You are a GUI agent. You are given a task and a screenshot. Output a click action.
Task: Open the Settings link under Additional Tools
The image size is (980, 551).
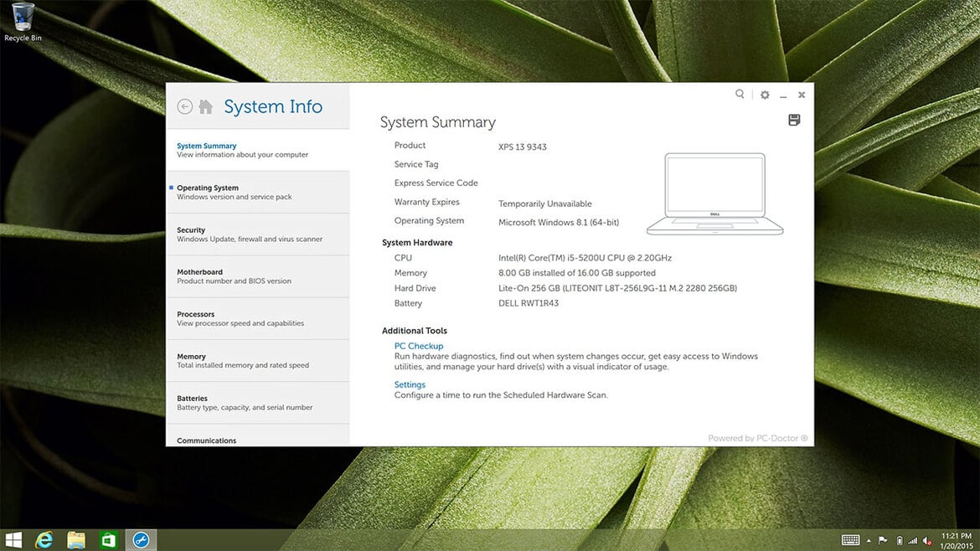pos(410,384)
